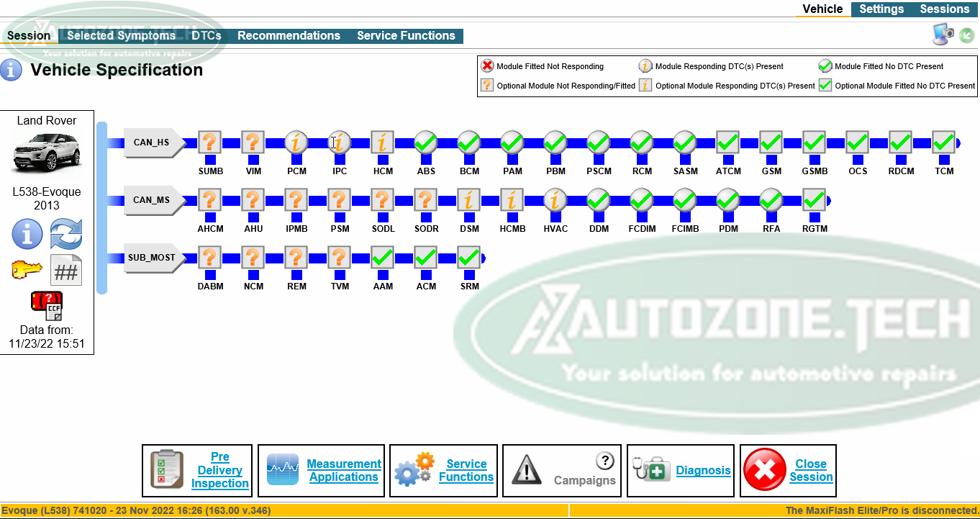This screenshot has height=519, width=980.
Task: Select the TCM module at the CAN_HS end
Action: point(944,143)
